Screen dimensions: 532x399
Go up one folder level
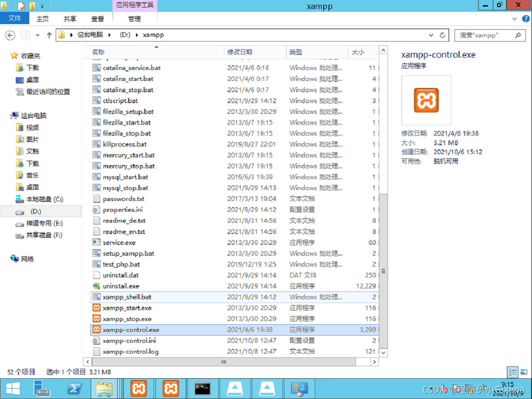click(49, 35)
